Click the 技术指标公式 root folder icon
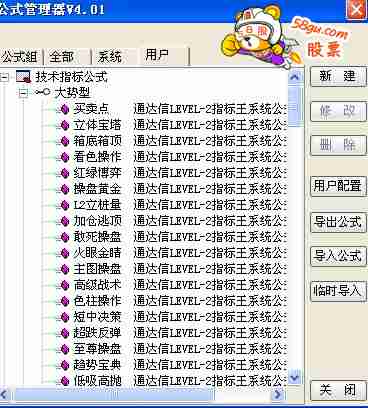The width and height of the screenshot is (368, 408). (23, 77)
